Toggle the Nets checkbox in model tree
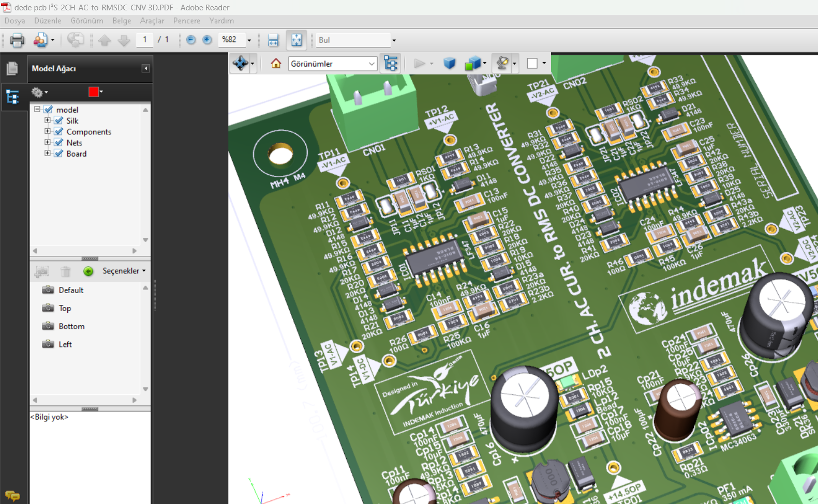The height and width of the screenshot is (504, 818). (59, 143)
